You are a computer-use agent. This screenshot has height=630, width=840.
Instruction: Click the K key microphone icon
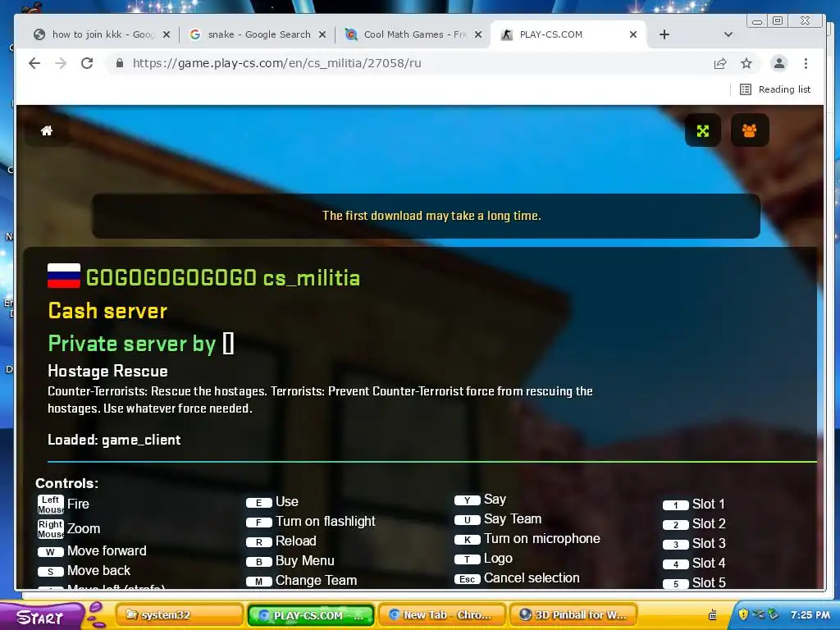(467, 540)
